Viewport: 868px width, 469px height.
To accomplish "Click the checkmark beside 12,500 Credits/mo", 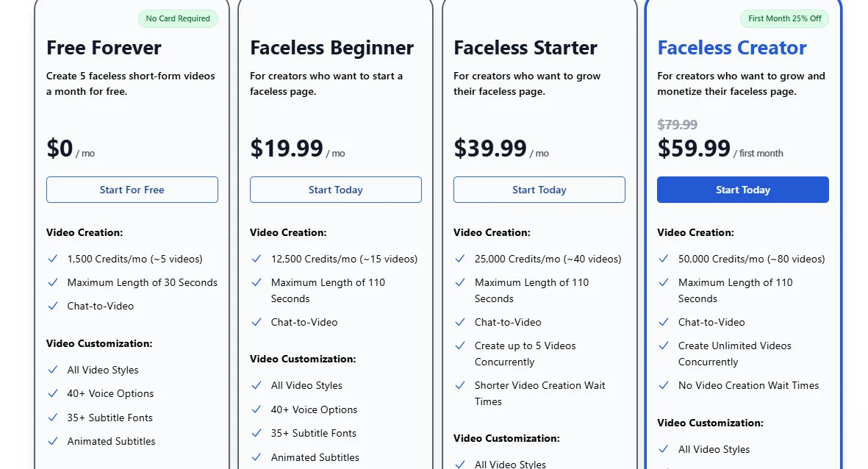I will pyautogui.click(x=257, y=259).
